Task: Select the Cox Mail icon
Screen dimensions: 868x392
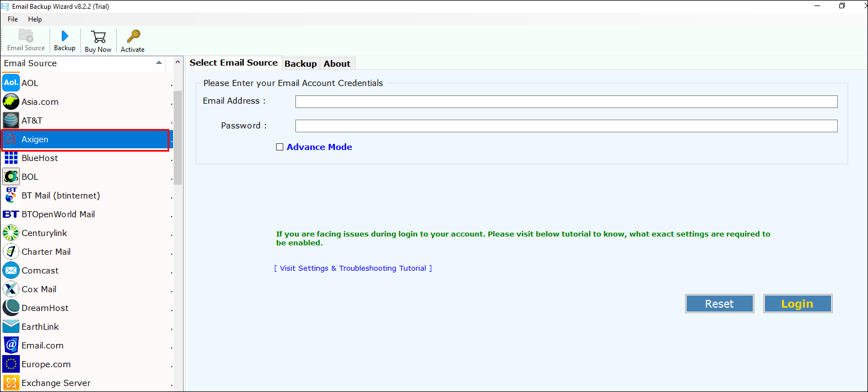Action: (11, 289)
